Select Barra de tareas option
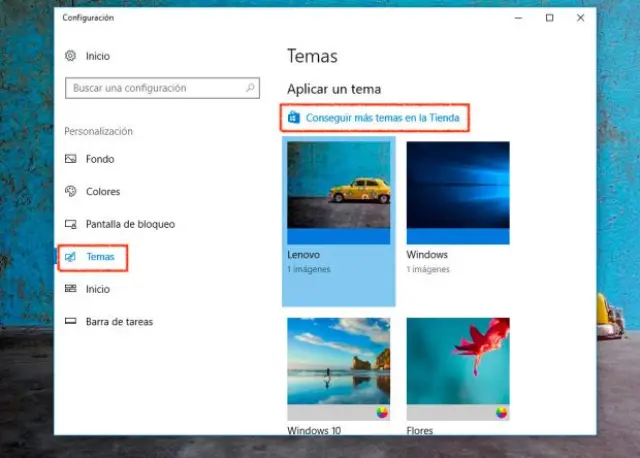 pos(119,322)
